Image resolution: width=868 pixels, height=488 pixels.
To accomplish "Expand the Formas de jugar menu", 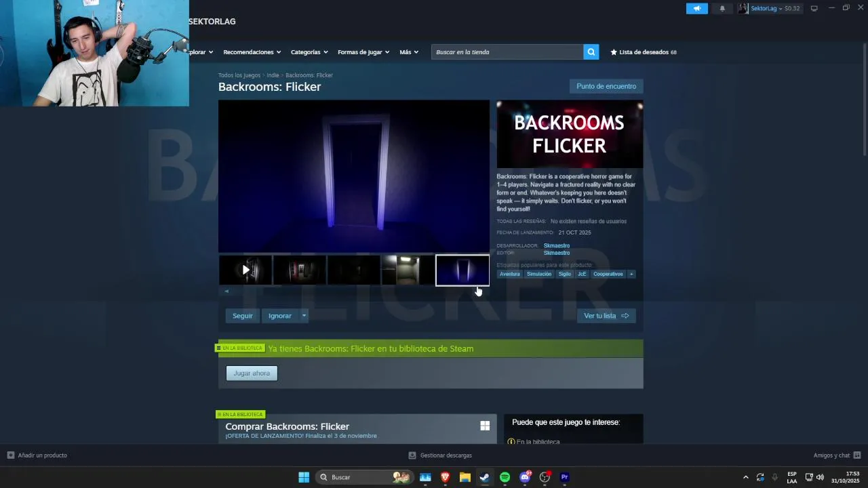I will tap(363, 52).
